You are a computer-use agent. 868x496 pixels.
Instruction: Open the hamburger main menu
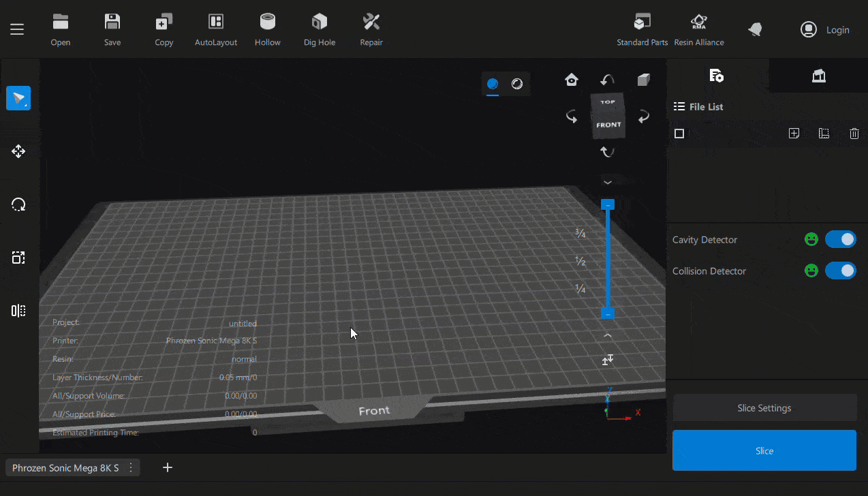(x=17, y=29)
